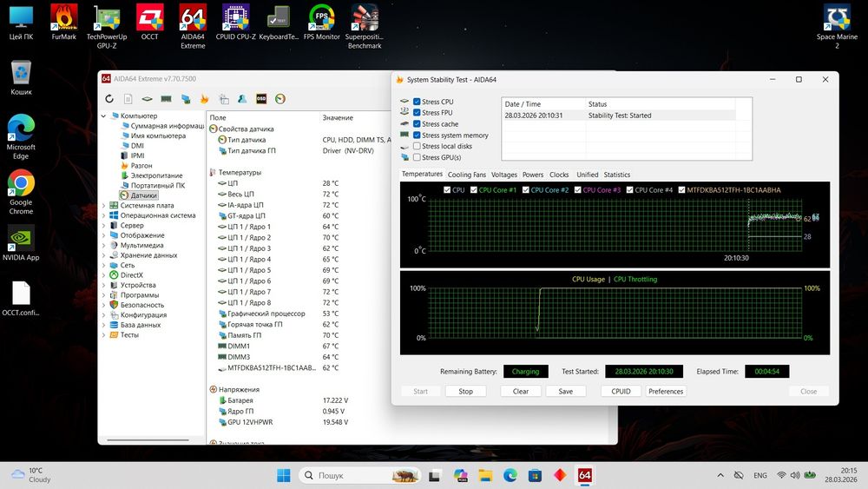The width and height of the screenshot is (868, 489).
Task: Open AIDA64 Extreme desktop shortcut
Action: click(x=193, y=26)
